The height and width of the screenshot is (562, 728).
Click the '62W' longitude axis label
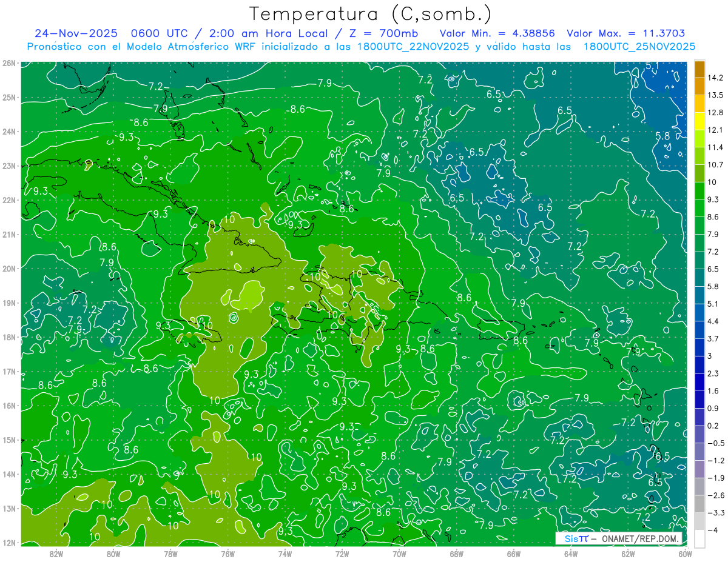coord(628,554)
